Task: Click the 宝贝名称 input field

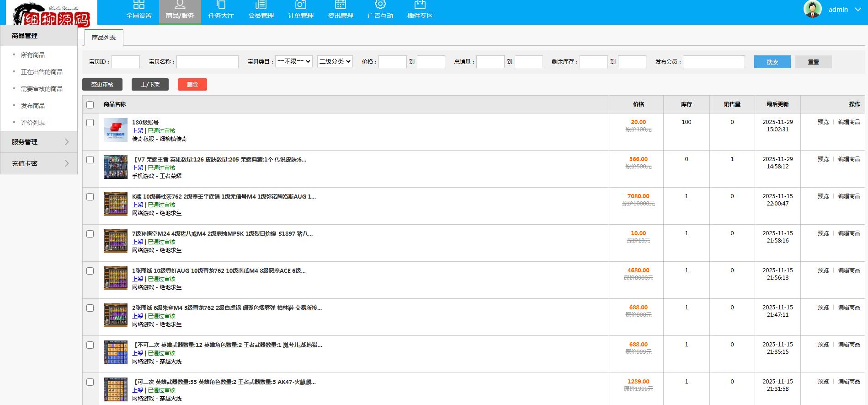Action: [207, 62]
